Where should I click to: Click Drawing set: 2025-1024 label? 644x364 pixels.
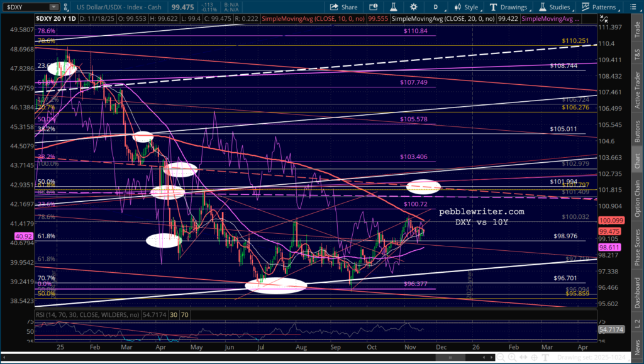pyautogui.click(x=590, y=358)
